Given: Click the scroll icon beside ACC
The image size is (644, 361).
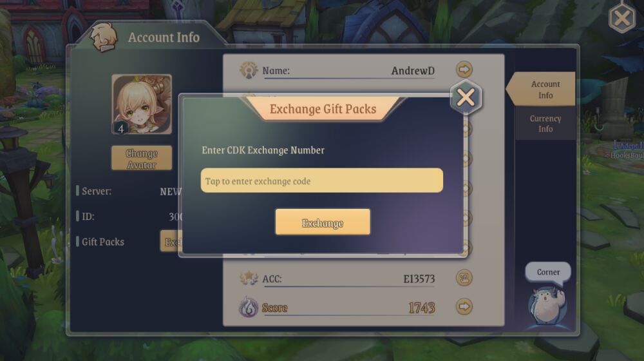Looking at the screenshot, I should coord(464,278).
